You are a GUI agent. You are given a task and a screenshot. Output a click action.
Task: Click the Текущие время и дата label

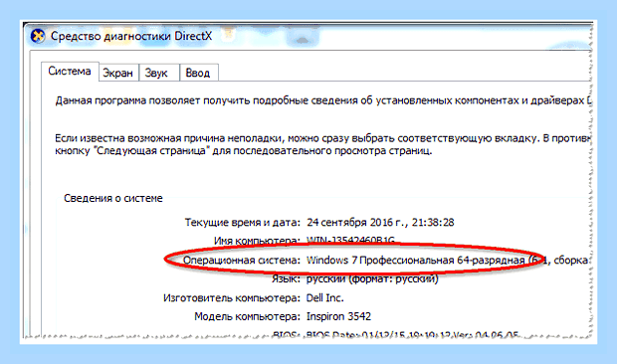(x=243, y=223)
